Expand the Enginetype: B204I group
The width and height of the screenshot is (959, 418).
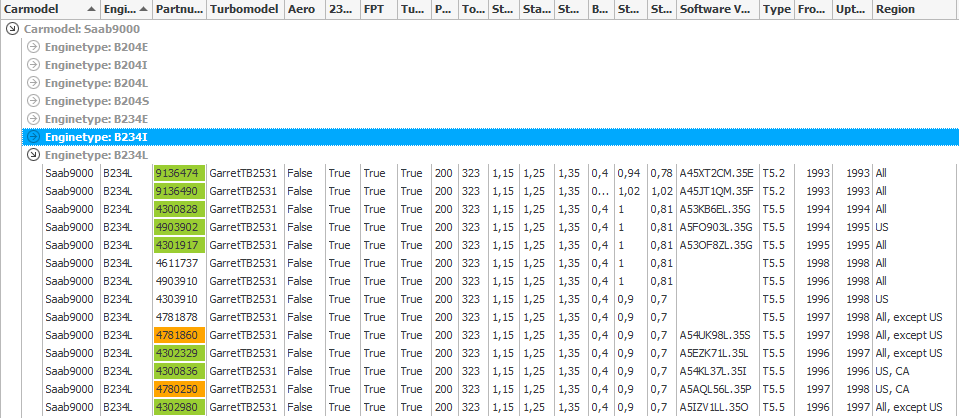[x=32, y=65]
